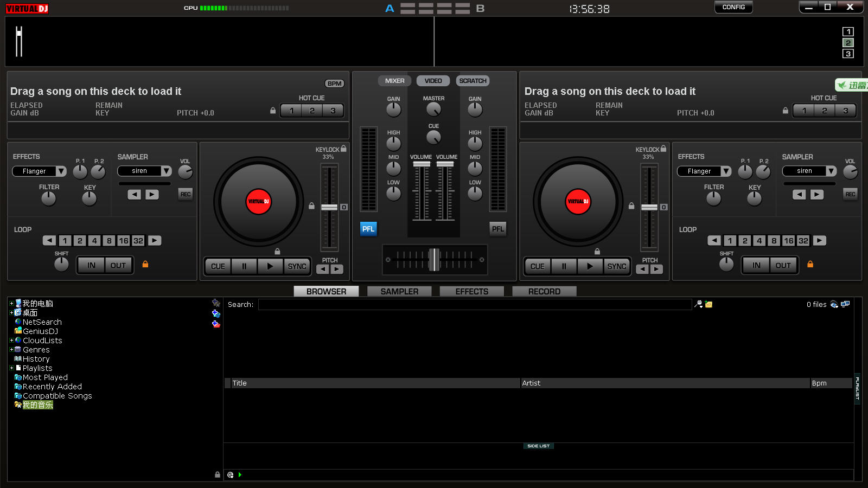Click the crossfader handle
The width and height of the screenshot is (868, 488).
point(434,260)
